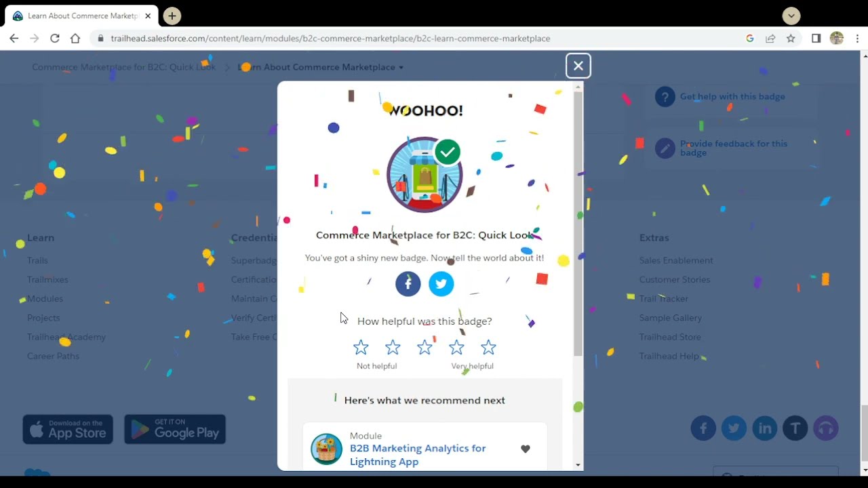This screenshot has width=868, height=488.
Task: Share badge on Facebook in popup
Action: pos(408,284)
